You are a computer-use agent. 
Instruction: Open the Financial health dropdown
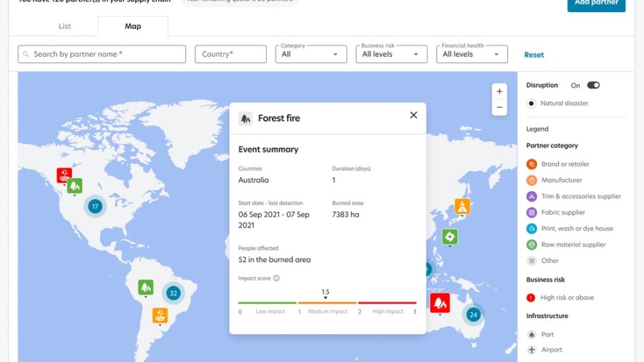pos(472,55)
